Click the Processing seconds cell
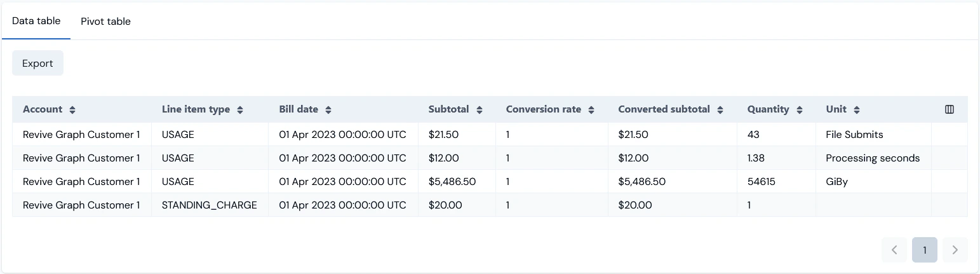980x274 pixels. tap(873, 158)
